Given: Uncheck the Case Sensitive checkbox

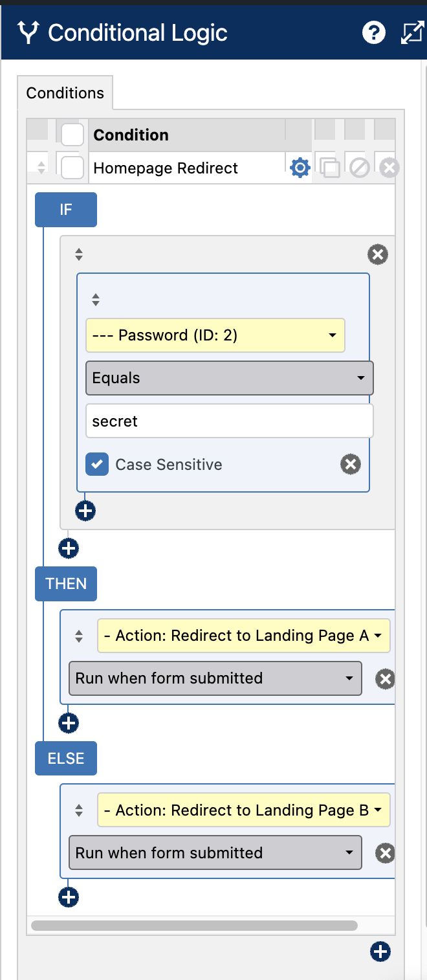Looking at the screenshot, I should (98, 464).
